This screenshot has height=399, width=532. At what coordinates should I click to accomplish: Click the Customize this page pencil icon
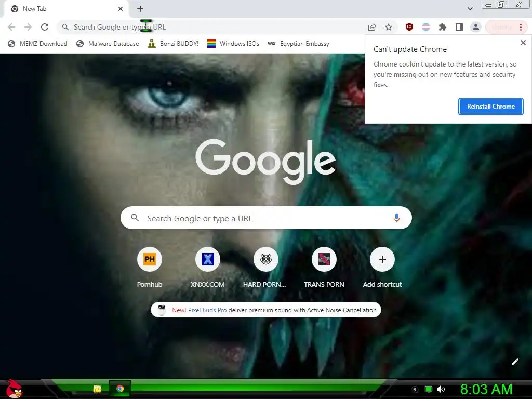[515, 362]
